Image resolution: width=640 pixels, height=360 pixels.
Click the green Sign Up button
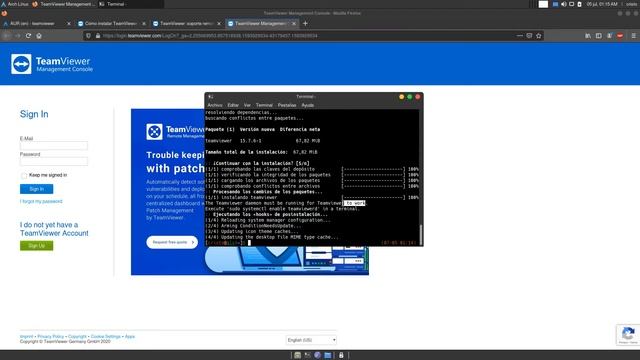(x=36, y=246)
